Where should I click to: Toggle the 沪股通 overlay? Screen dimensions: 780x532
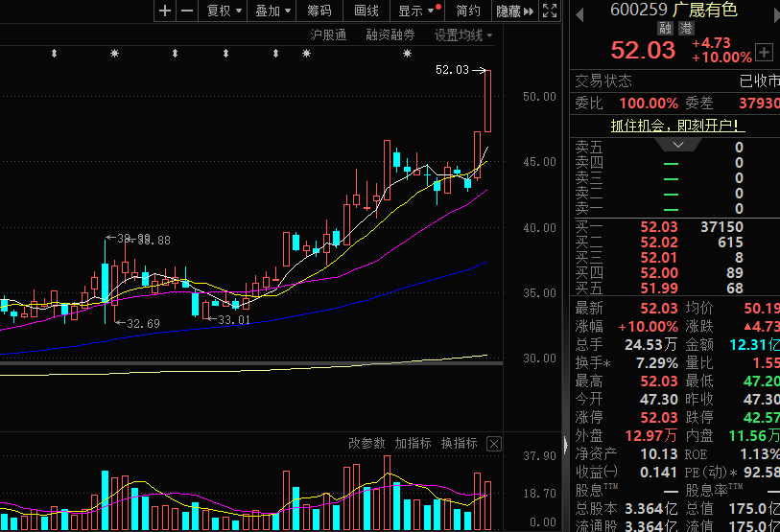[328, 35]
